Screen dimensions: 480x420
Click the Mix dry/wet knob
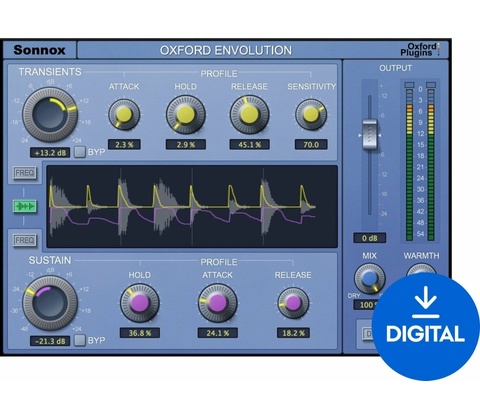369,279
